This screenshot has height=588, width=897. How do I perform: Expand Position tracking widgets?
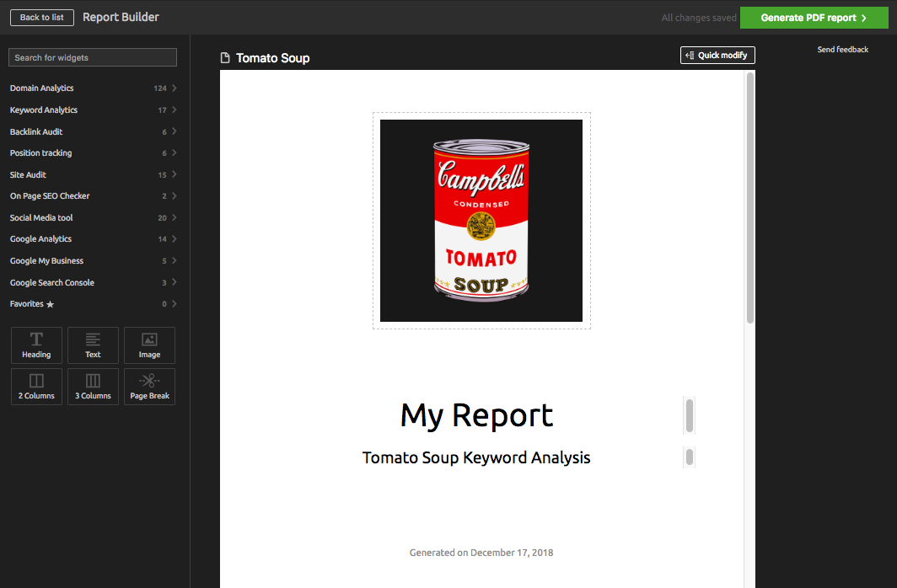pyautogui.click(x=93, y=152)
